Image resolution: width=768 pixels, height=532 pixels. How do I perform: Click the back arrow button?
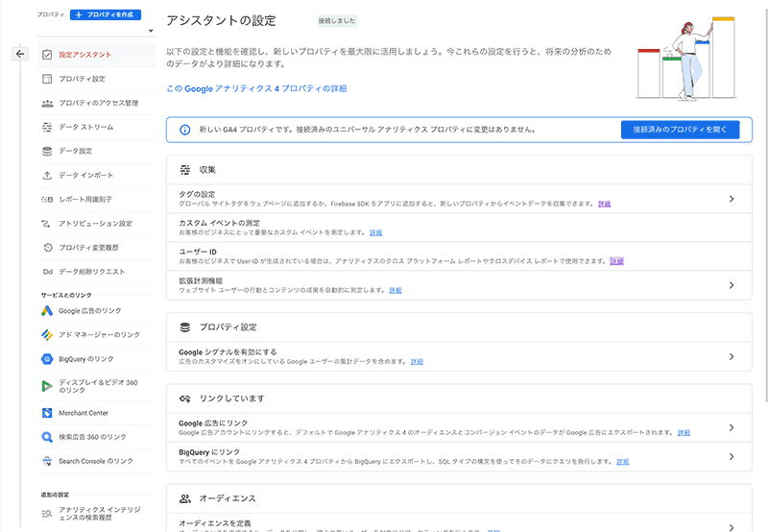coord(19,54)
